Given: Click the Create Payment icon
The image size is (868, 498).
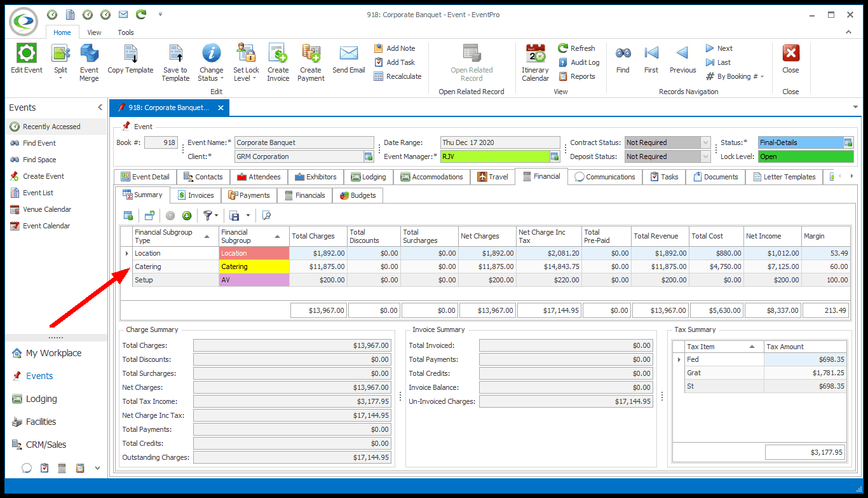Looking at the screenshot, I should tap(311, 53).
